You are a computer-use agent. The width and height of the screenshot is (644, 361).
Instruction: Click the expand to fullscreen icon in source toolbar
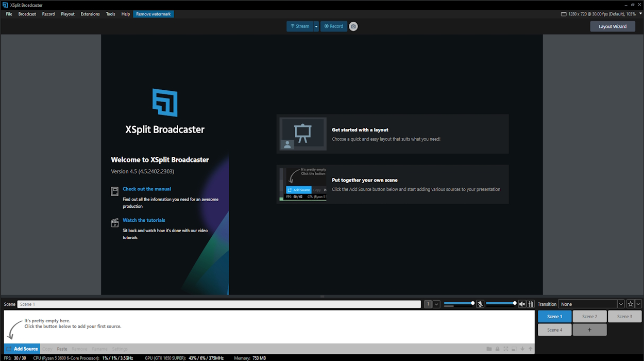point(506,349)
